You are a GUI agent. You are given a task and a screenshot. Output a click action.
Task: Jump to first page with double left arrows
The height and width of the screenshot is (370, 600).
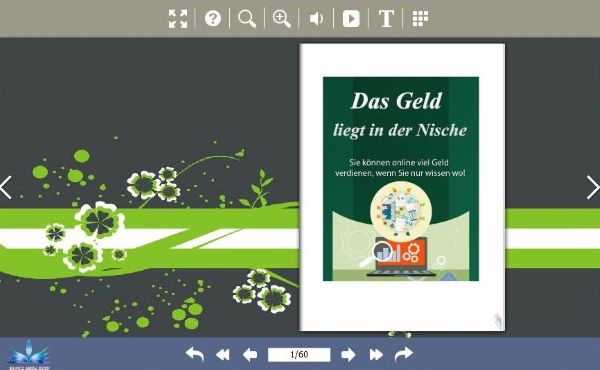pyautogui.click(x=223, y=355)
